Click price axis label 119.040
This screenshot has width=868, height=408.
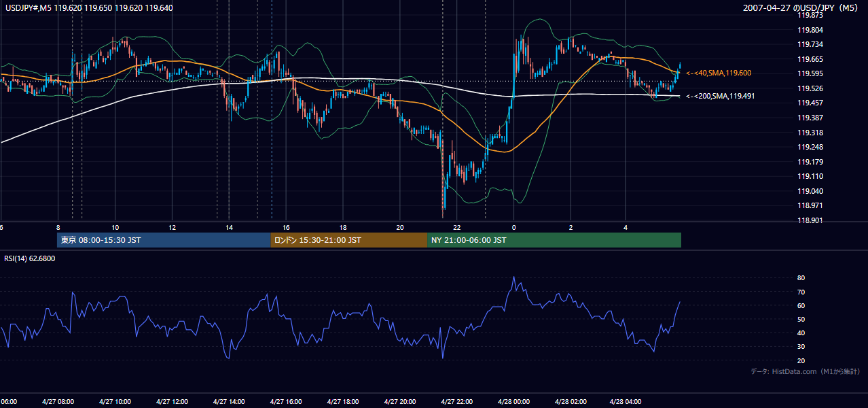point(810,191)
